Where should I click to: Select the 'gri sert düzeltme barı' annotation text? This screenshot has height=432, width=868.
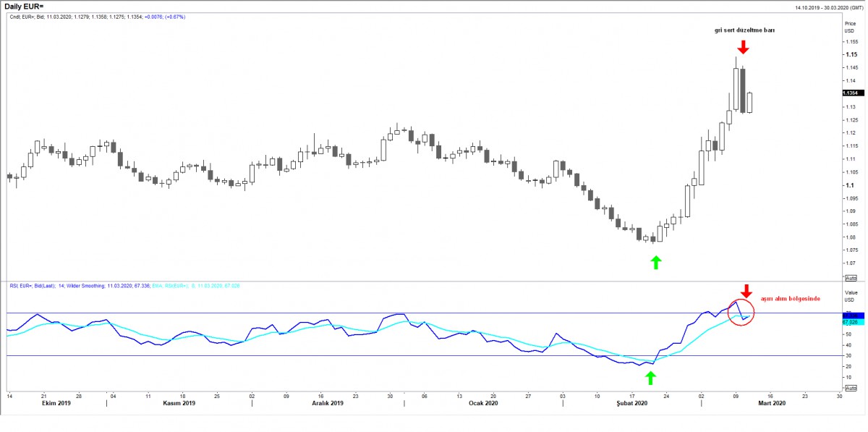(744, 30)
